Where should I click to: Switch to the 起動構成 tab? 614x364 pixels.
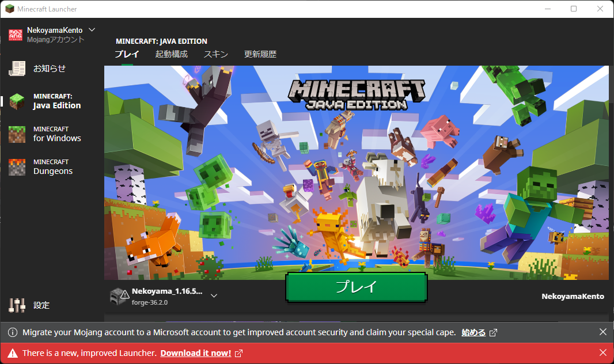[172, 54]
